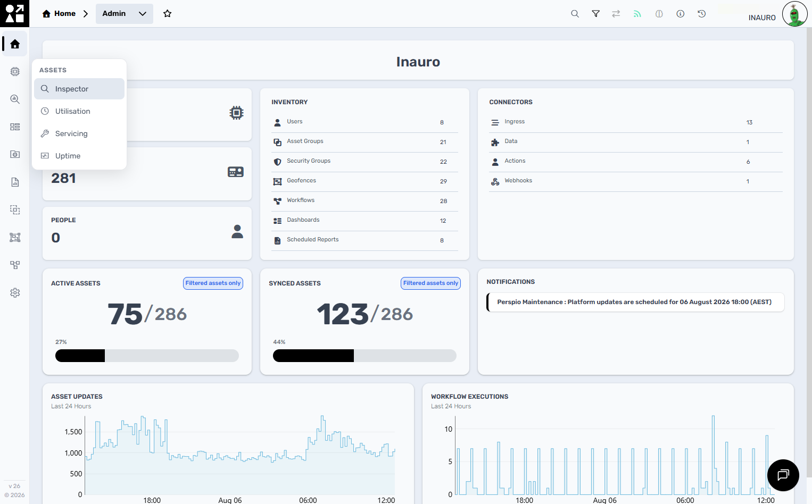
Task: Toggle Filtered assets only on Active Assets
Action: [x=213, y=283]
